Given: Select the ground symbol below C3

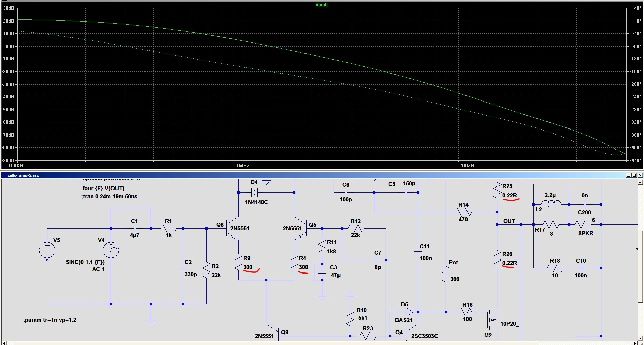Looking at the screenshot, I should [322, 298].
